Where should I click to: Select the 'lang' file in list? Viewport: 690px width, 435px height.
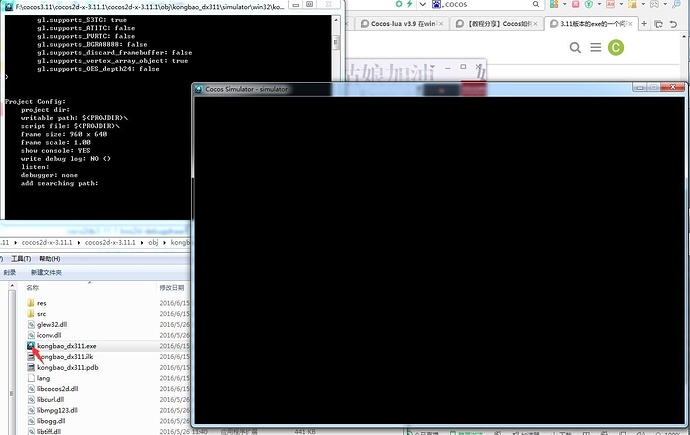coord(43,378)
